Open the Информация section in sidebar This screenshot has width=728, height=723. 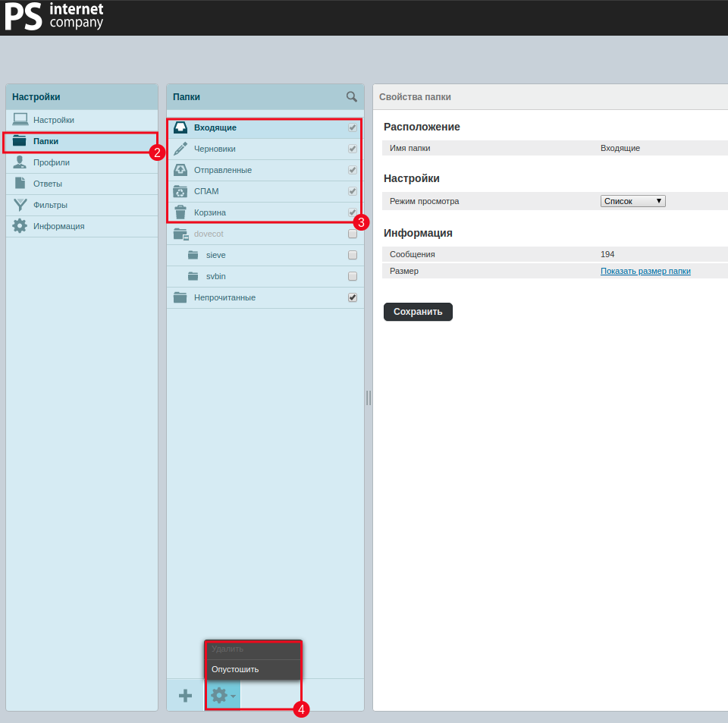point(82,226)
